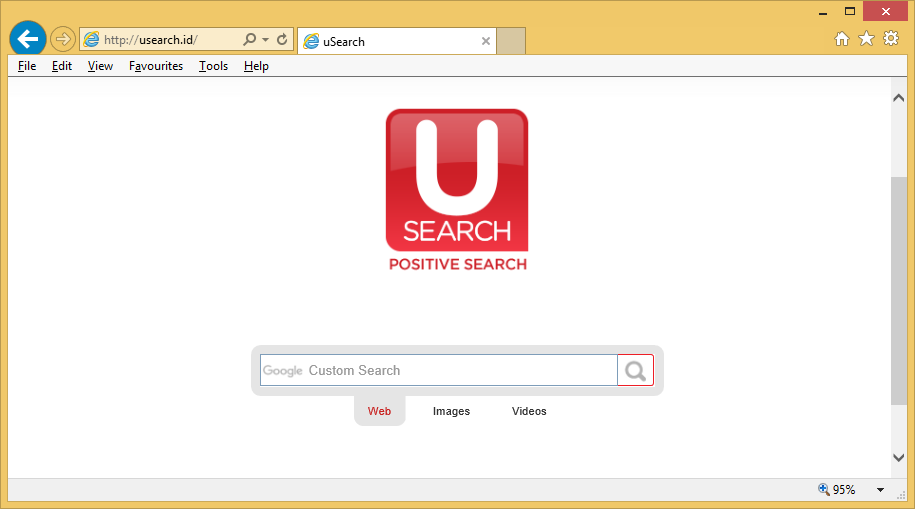
Task: Click the magnifier search submit button
Action: tap(635, 370)
